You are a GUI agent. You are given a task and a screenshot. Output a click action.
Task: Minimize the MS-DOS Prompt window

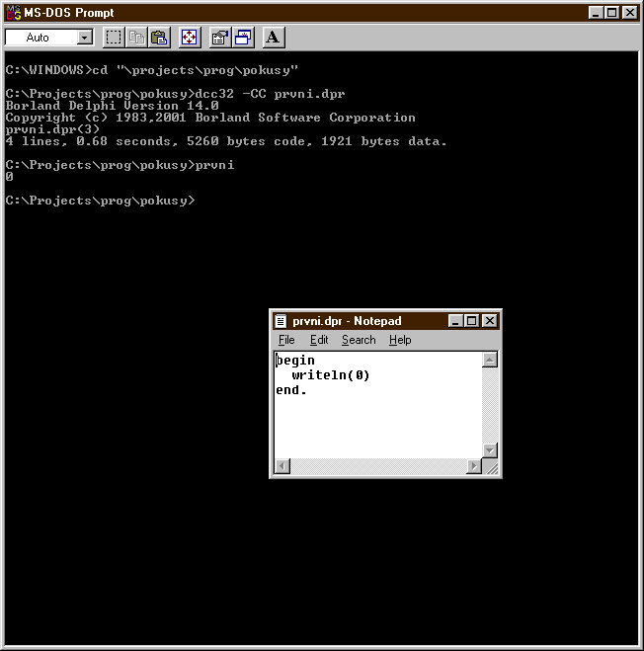(x=596, y=13)
